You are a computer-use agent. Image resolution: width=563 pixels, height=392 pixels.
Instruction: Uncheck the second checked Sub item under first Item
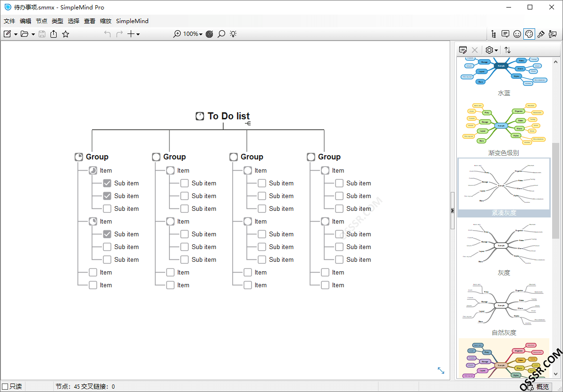click(x=107, y=196)
